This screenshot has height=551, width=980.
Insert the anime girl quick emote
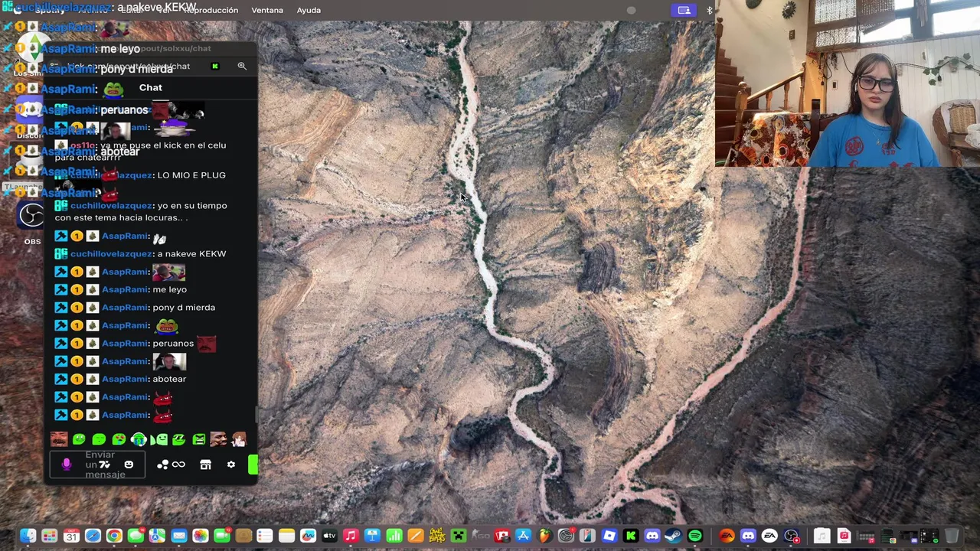point(238,439)
